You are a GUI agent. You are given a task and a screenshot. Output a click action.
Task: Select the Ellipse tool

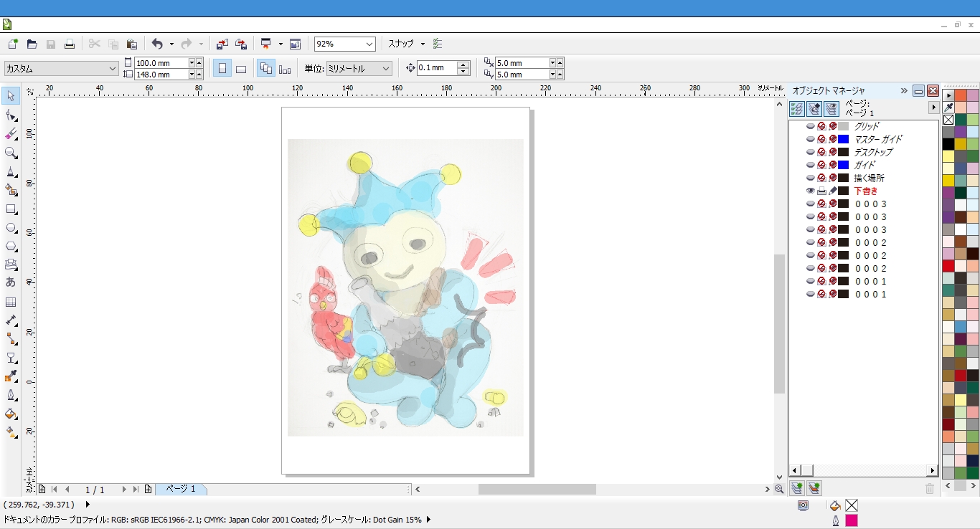tap(11, 228)
